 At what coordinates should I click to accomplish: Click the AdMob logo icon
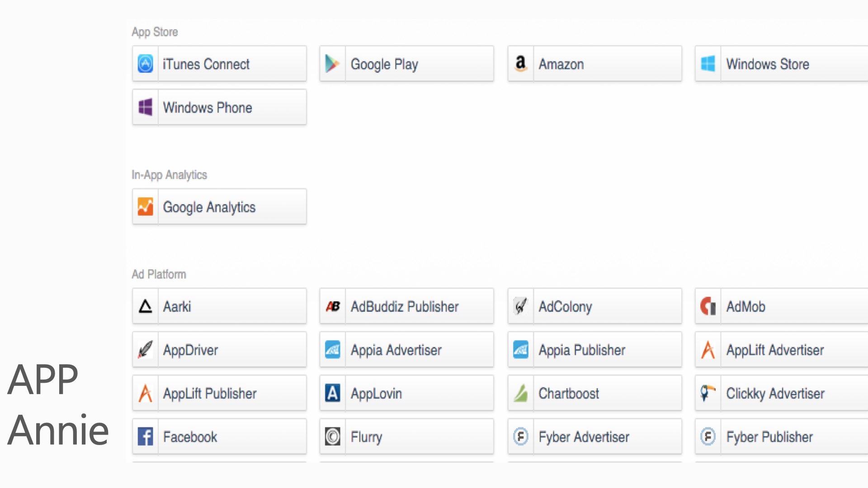pyautogui.click(x=708, y=306)
